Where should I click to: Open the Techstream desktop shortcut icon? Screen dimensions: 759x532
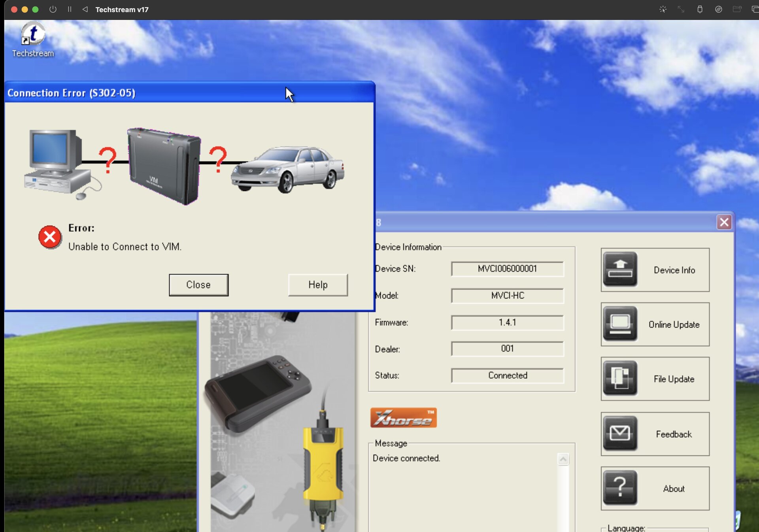click(33, 40)
